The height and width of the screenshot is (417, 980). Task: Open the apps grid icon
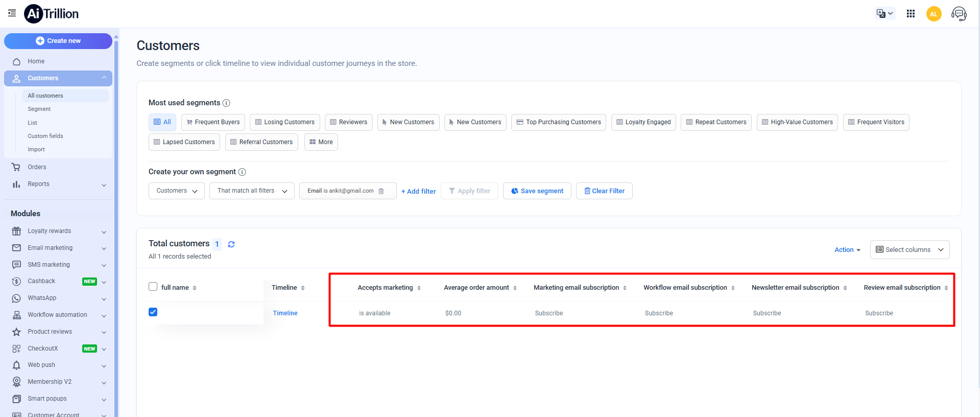pyautogui.click(x=911, y=14)
